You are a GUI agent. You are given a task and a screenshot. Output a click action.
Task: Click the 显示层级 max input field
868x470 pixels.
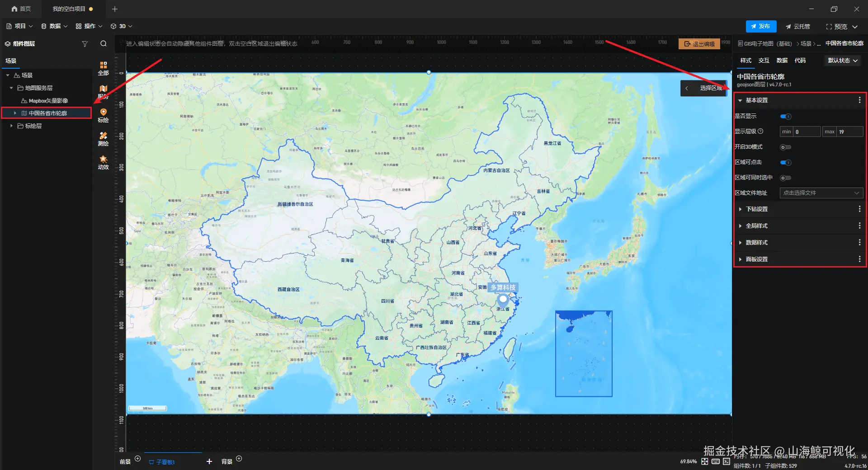(850, 132)
